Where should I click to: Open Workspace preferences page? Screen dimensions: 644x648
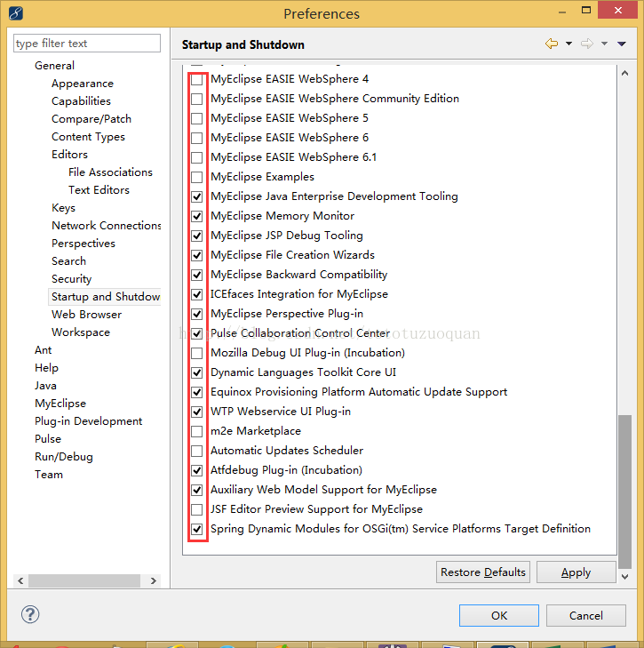click(81, 332)
